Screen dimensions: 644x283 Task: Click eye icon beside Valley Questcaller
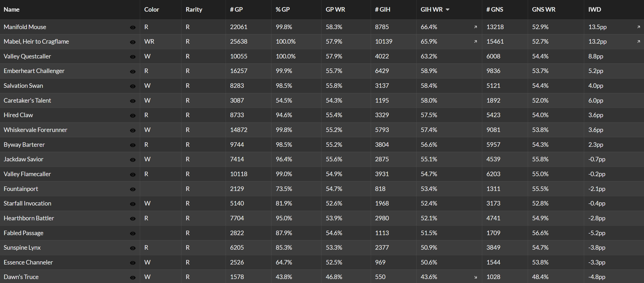(x=133, y=57)
